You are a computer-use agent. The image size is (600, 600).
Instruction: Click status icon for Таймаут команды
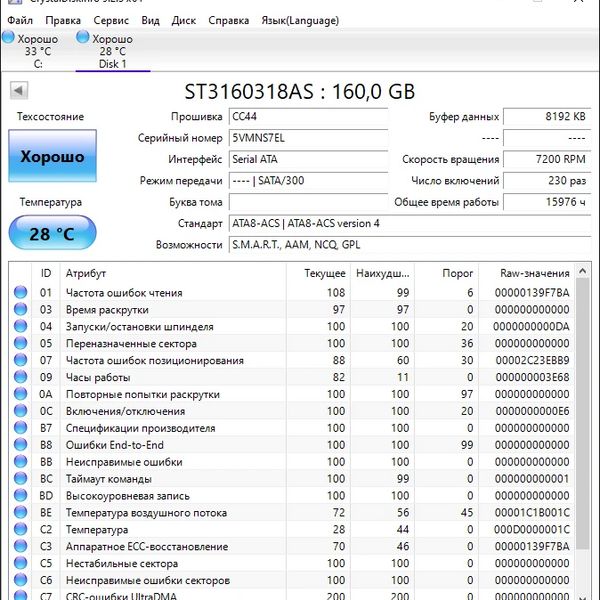click(x=20, y=478)
